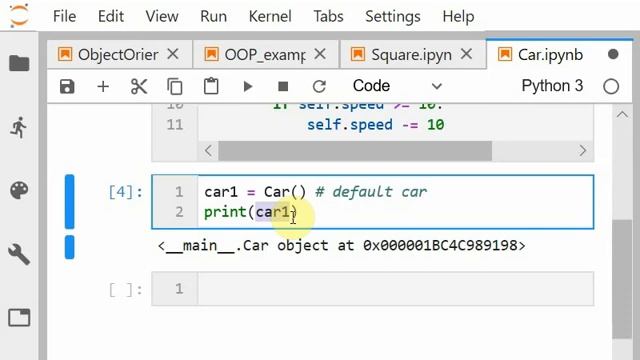This screenshot has width=640, height=360.
Task: Click the Jupyter logo icon
Action: (19, 15)
